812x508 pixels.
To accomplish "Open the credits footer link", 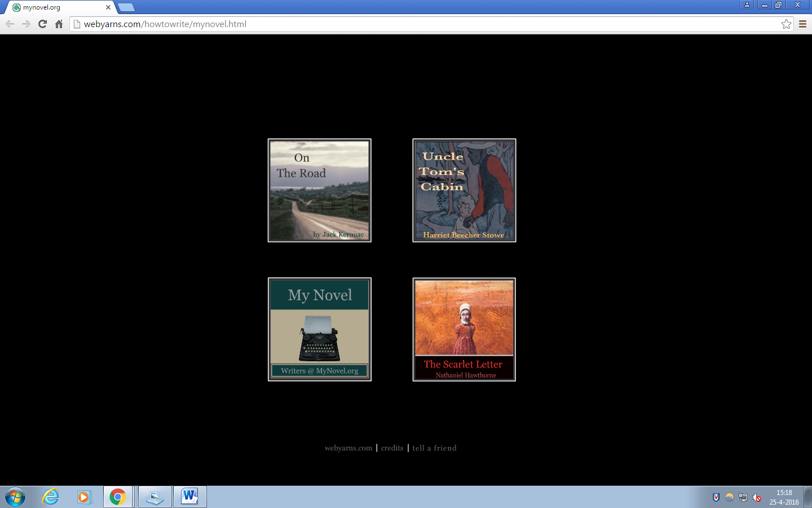I will (x=392, y=448).
